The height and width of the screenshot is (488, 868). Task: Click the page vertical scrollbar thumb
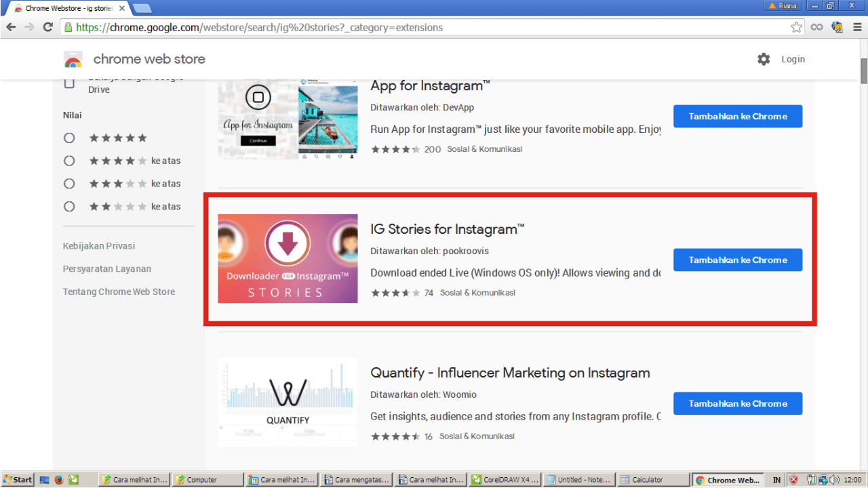(864, 70)
